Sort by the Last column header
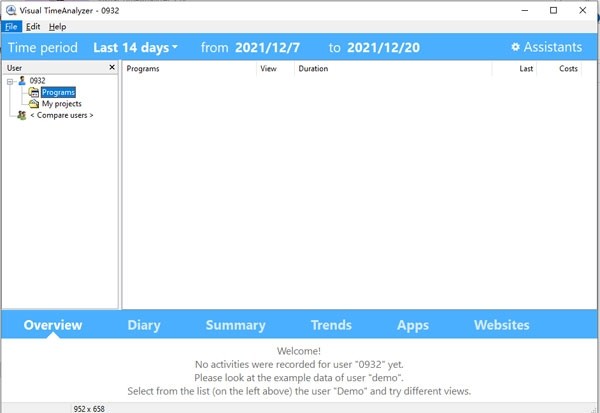Screen dimensions: 600x413 pyautogui.click(x=515, y=69)
